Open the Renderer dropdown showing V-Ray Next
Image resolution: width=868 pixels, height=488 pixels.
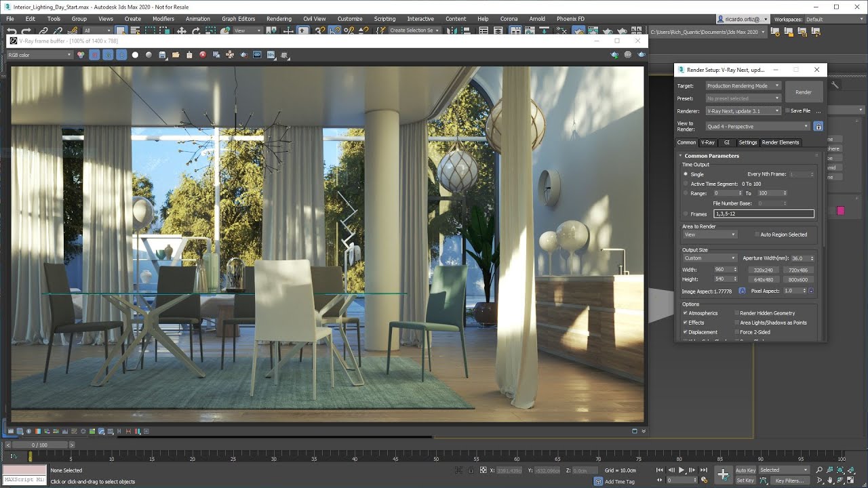[x=743, y=110]
